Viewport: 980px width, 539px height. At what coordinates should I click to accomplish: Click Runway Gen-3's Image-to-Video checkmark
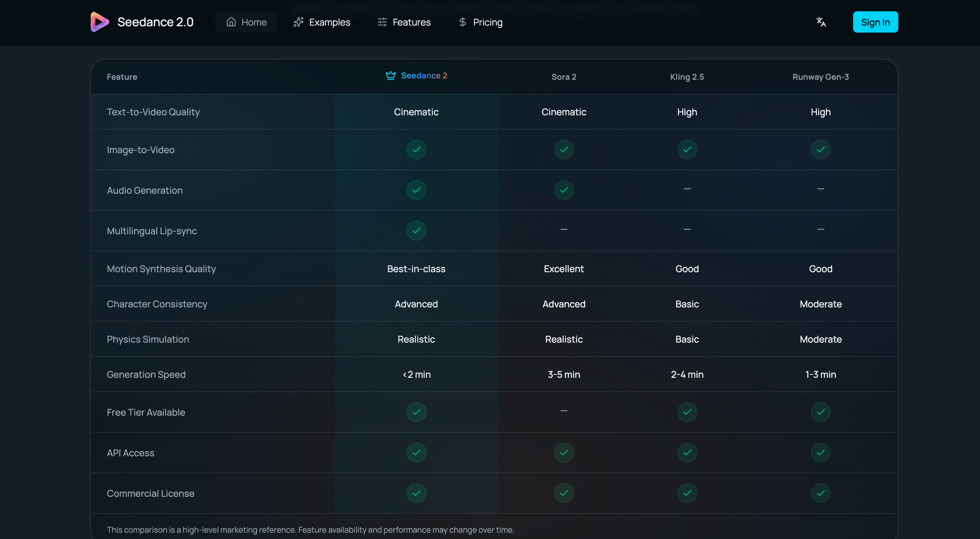click(x=821, y=149)
